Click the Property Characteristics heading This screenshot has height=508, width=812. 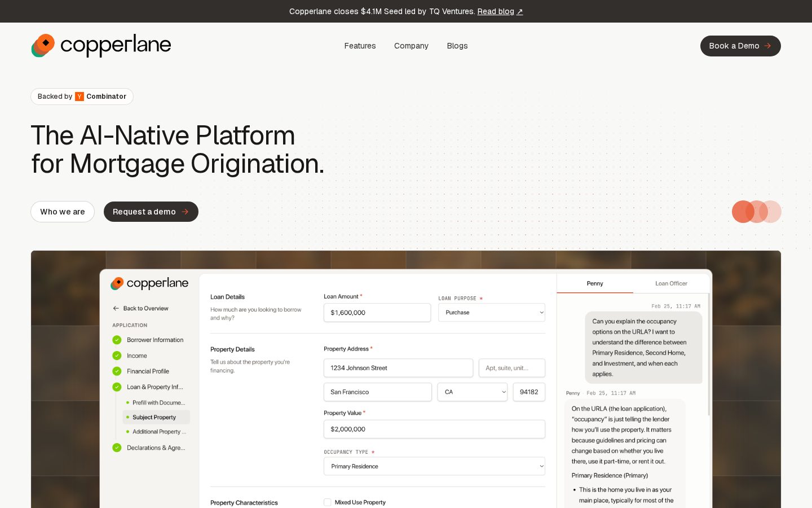click(244, 503)
